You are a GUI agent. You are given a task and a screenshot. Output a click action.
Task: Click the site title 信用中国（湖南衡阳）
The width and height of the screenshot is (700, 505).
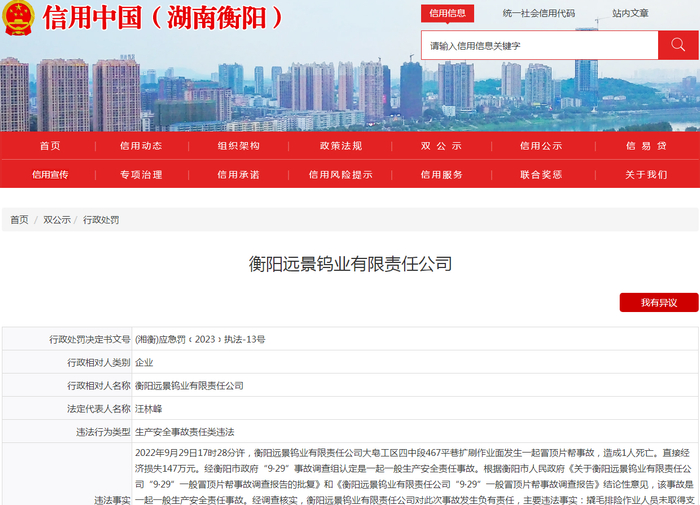tap(163, 18)
